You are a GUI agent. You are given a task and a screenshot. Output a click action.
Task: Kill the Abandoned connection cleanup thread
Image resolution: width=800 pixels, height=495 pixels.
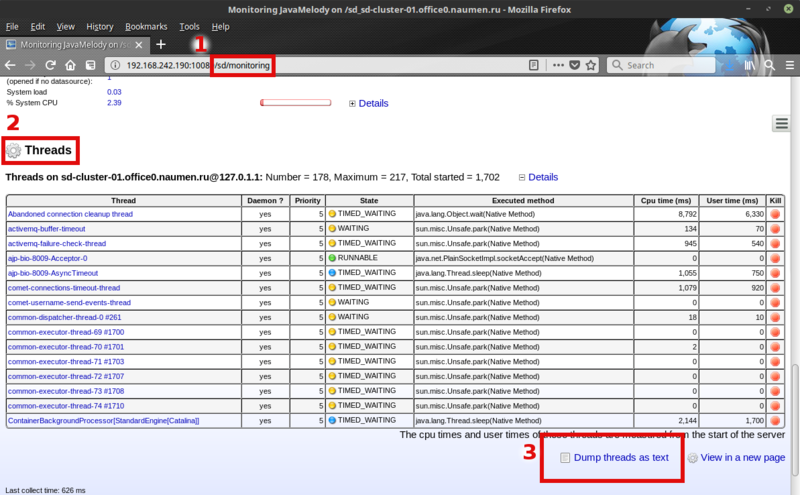[775, 214]
